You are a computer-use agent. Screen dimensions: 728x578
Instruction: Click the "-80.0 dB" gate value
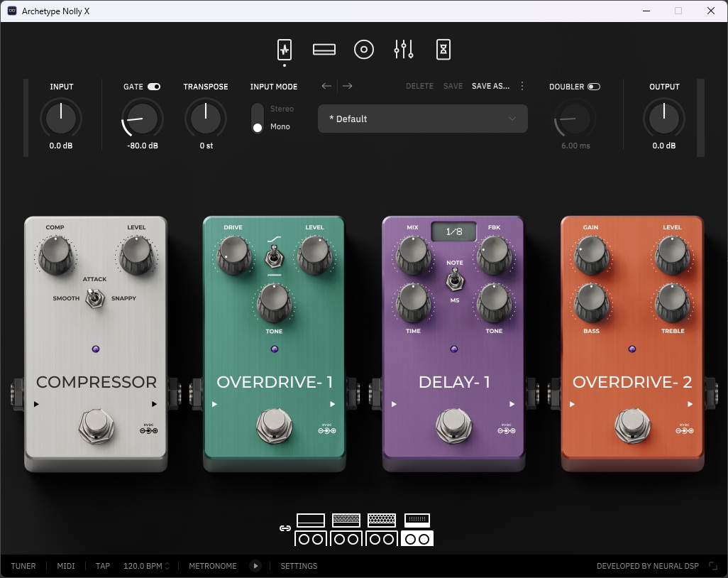point(143,146)
